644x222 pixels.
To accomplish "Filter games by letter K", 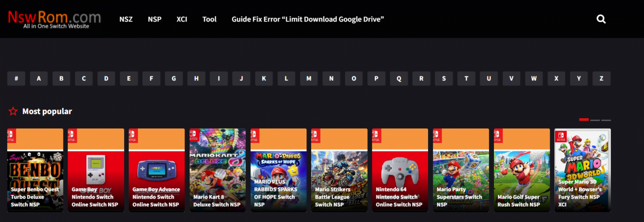I will click(x=264, y=78).
